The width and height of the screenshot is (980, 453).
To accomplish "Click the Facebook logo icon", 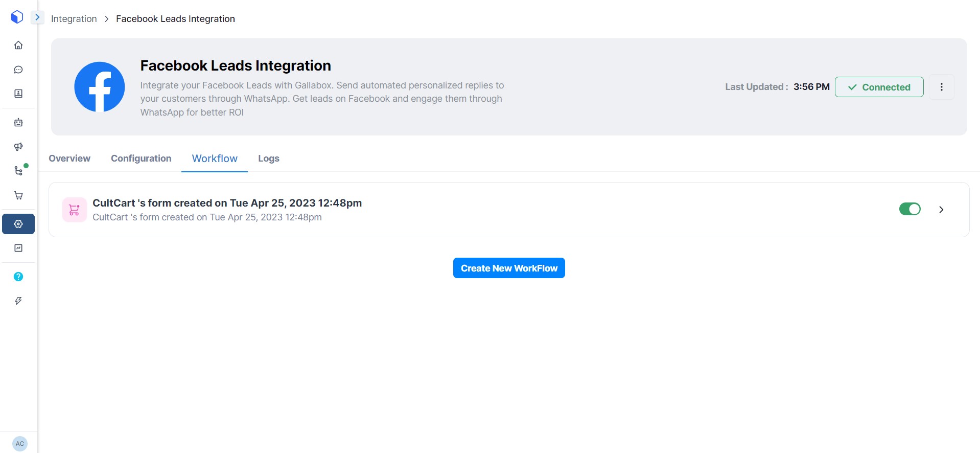I will [100, 87].
